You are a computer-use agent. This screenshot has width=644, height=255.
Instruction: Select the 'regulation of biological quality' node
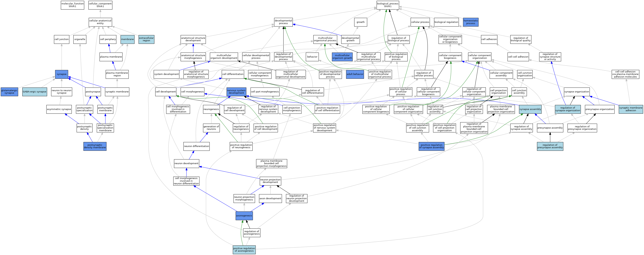coord(521,39)
